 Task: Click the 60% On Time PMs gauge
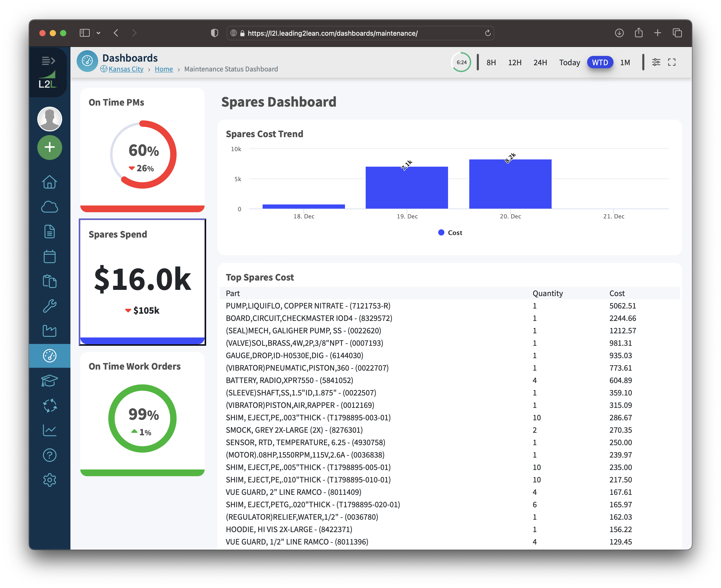click(143, 155)
